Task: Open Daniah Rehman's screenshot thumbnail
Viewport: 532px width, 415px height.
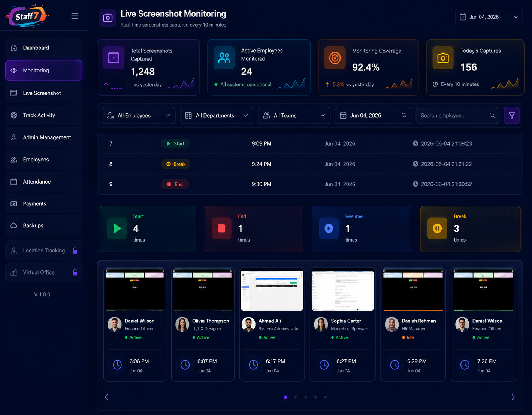Action: pos(413,290)
